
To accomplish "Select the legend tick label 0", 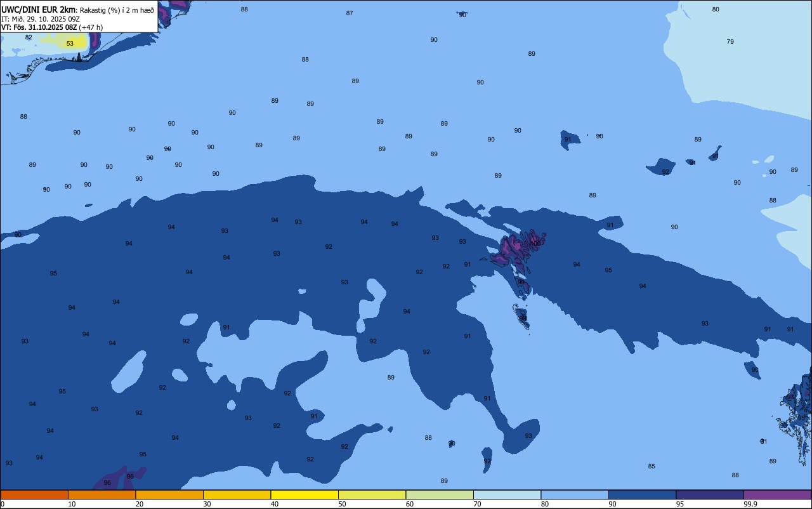I will (x=3, y=504).
